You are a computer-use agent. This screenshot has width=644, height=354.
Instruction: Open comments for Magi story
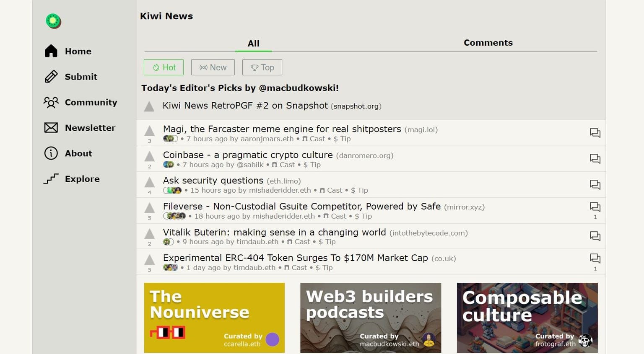coord(595,133)
